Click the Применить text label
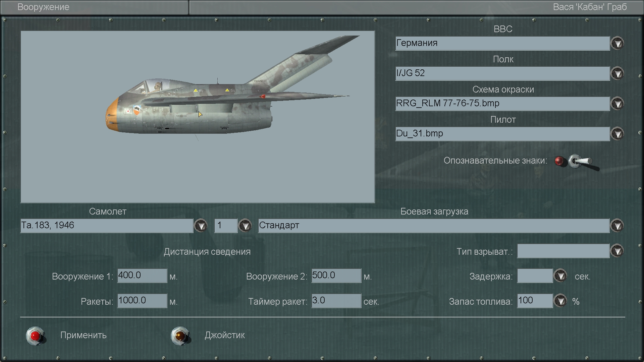Viewport: 644px width, 362px height. click(x=84, y=335)
